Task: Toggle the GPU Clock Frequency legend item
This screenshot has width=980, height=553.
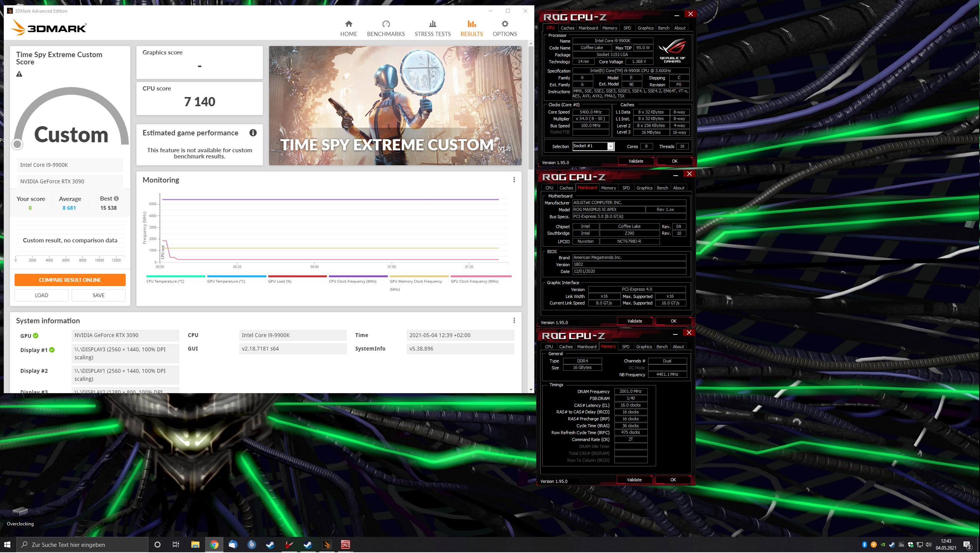Action: point(481,280)
